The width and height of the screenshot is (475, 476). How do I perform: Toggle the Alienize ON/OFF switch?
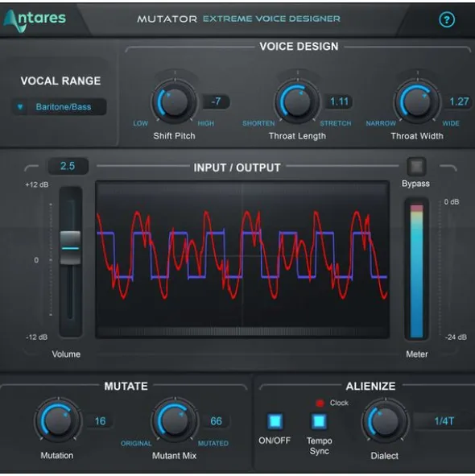(275, 421)
